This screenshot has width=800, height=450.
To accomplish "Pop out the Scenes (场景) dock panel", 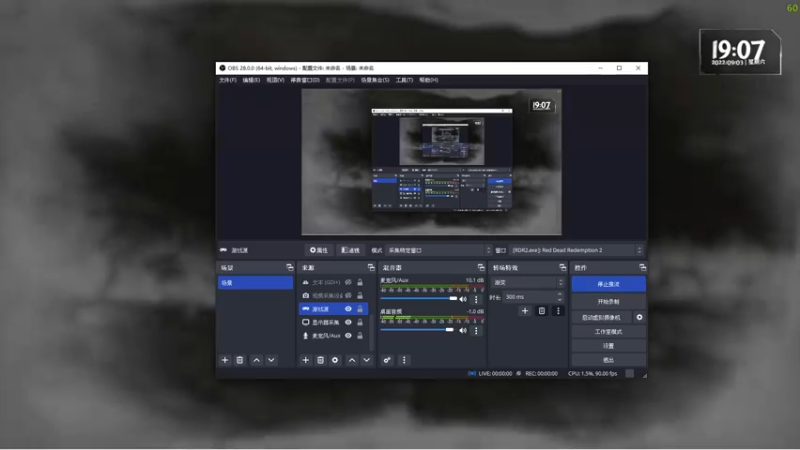I will (x=290, y=267).
